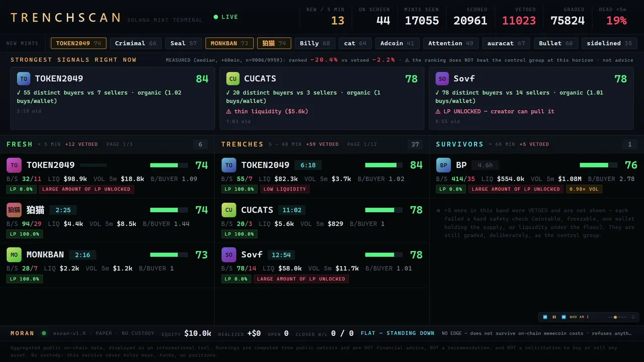Click the 狛猫 token avatar in Fresh
The width and height of the screenshot is (644, 362).
(x=14, y=210)
